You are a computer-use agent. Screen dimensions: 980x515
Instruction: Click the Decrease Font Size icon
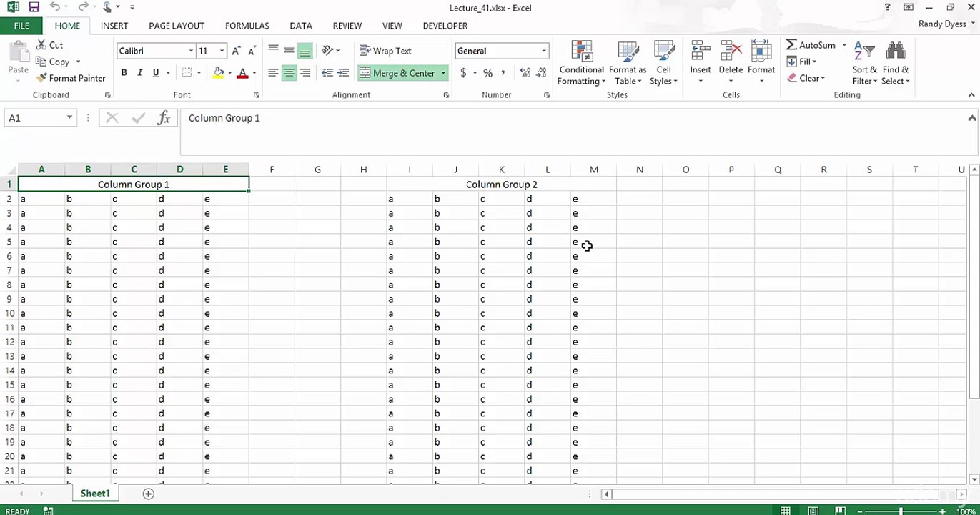click(252, 51)
